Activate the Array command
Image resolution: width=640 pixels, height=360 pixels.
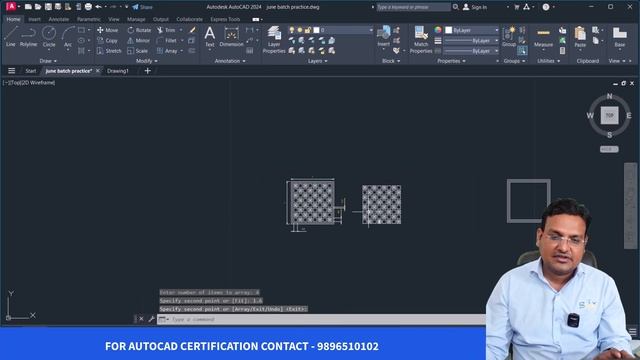pos(167,51)
